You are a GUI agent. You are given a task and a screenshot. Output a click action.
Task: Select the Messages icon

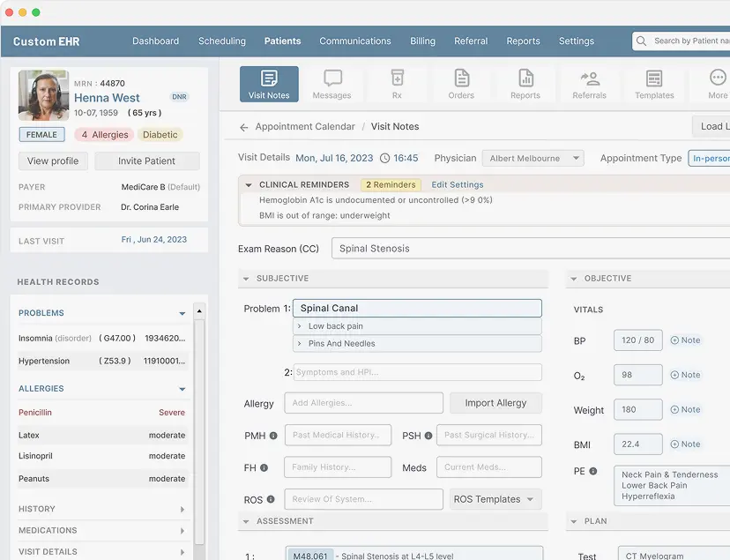331,84
